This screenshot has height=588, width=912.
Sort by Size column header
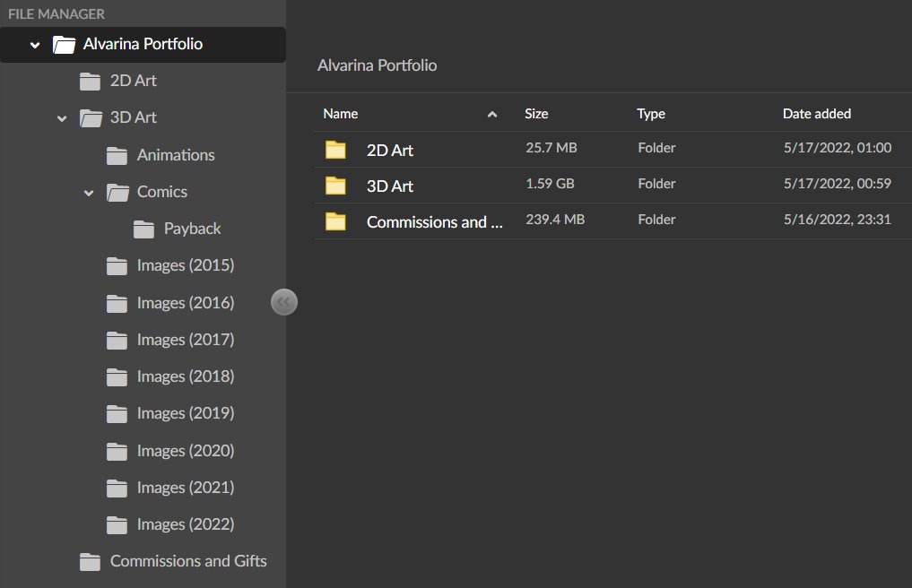[x=536, y=114]
